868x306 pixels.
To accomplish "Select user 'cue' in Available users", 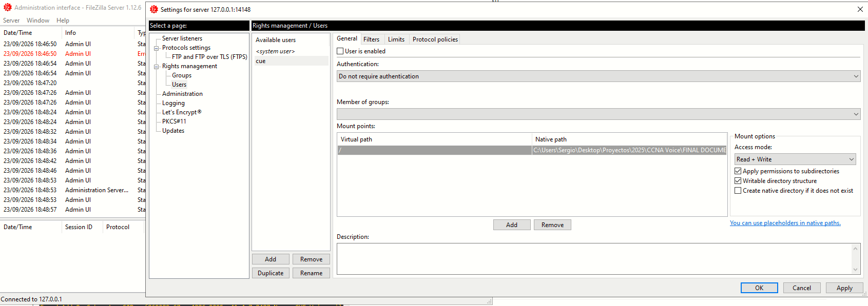I will coord(291,61).
